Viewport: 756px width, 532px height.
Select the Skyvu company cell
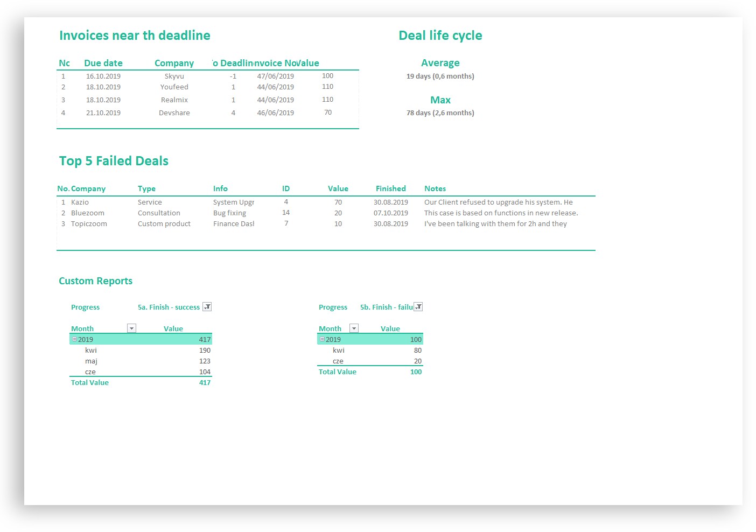click(174, 76)
